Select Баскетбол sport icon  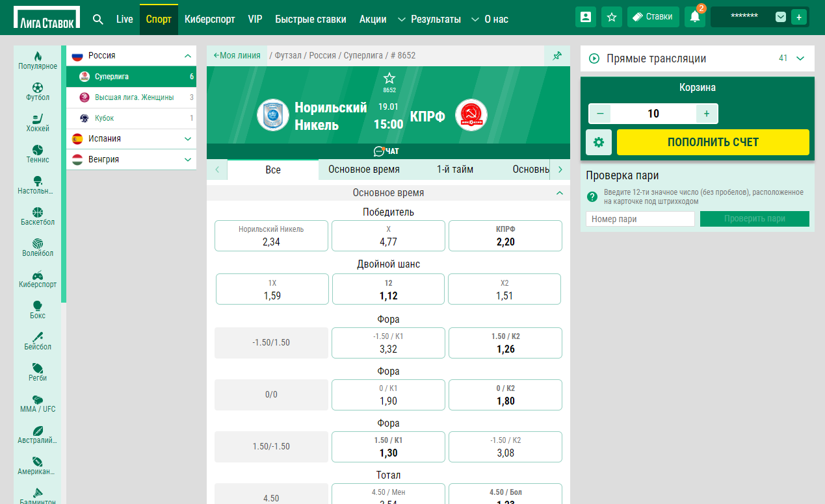coord(38,212)
